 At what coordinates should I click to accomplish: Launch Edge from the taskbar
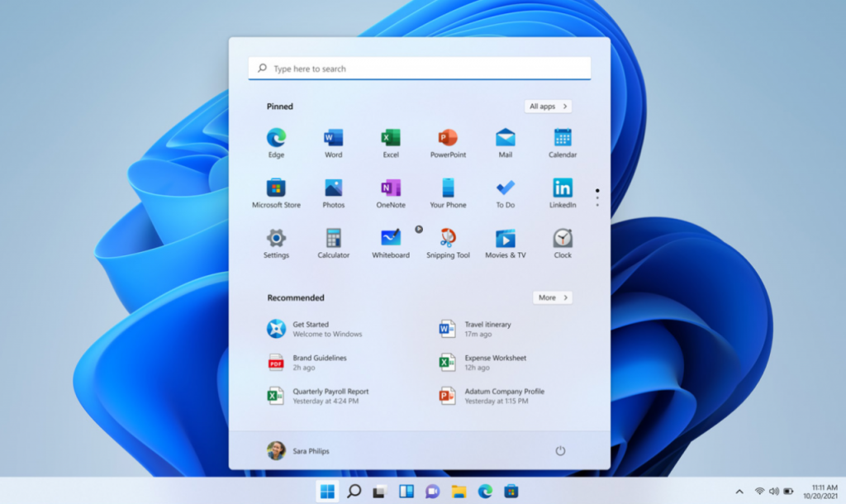(484, 491)
